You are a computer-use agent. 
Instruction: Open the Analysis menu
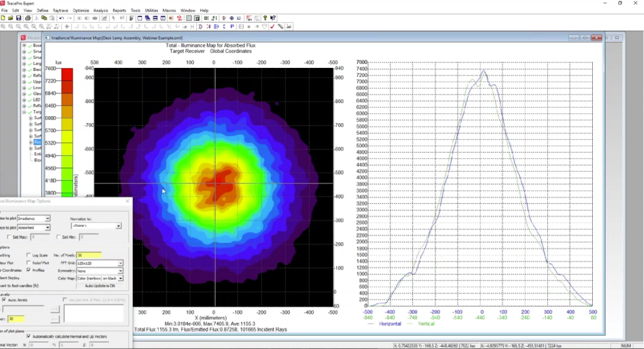tap(101, 10)
